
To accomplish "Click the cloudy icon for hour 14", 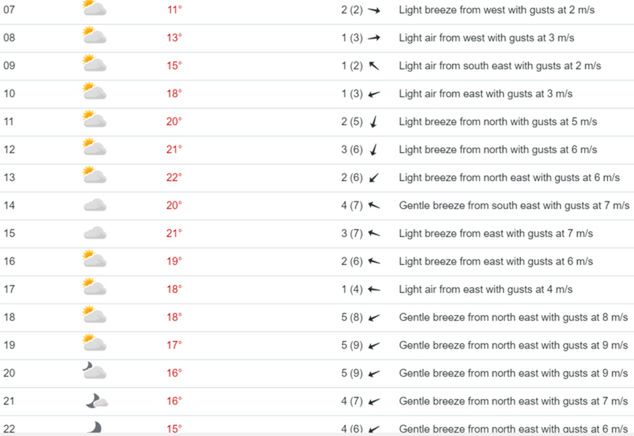I will [94, 205].
